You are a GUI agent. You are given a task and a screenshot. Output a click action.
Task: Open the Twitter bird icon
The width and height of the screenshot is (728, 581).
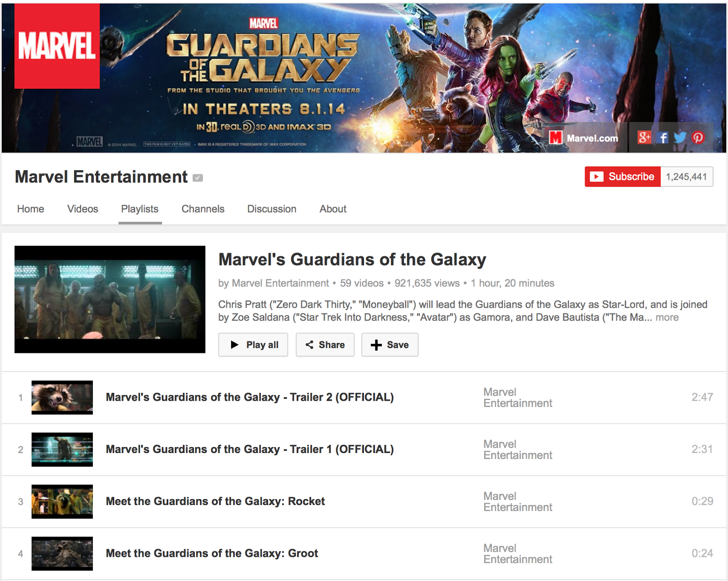680,137
